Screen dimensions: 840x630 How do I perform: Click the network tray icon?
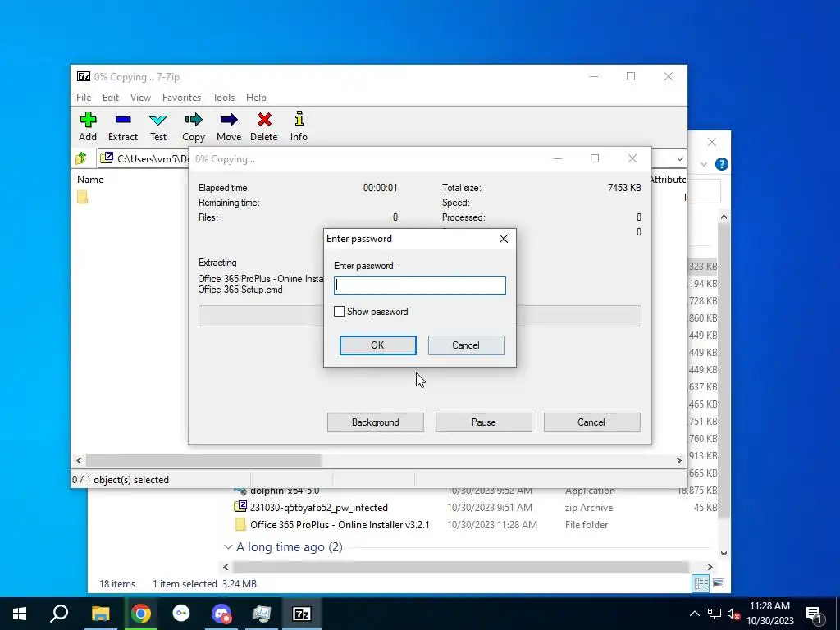pyautogui.click(x=714, y=614)
